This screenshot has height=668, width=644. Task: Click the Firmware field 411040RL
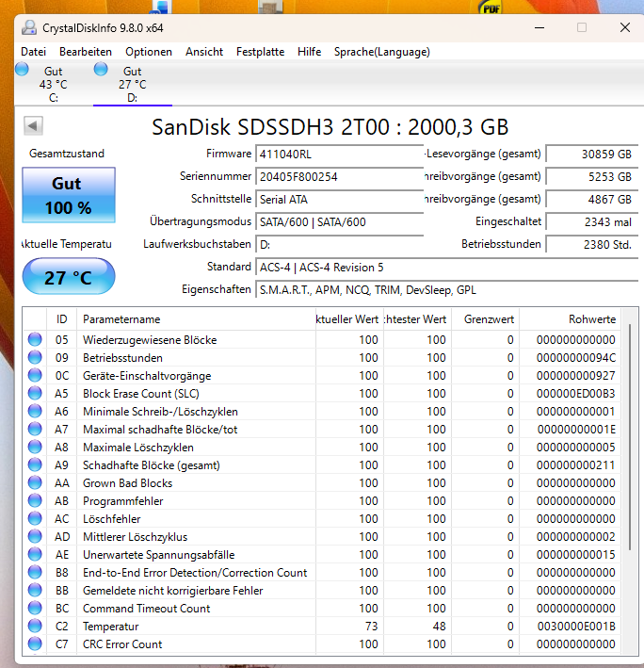pyautogui.click(x=339, y=154)
